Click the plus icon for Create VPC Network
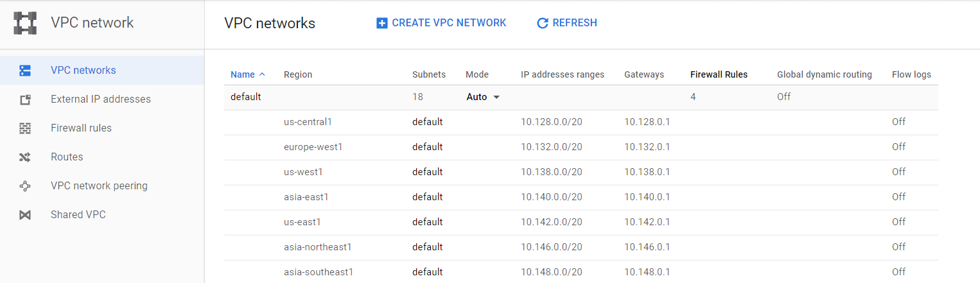Image resolution: width=980 pixels, height=283 pixels. (381, 23)
